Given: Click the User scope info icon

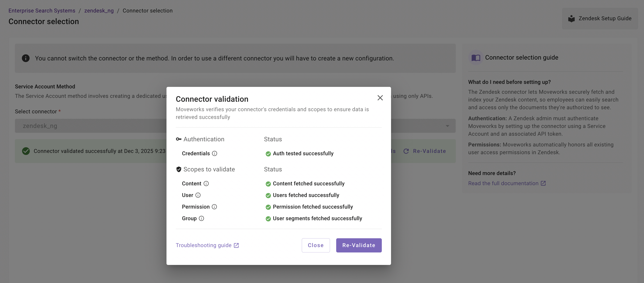Looking at the screenshot, I should (x=198, y=195).
